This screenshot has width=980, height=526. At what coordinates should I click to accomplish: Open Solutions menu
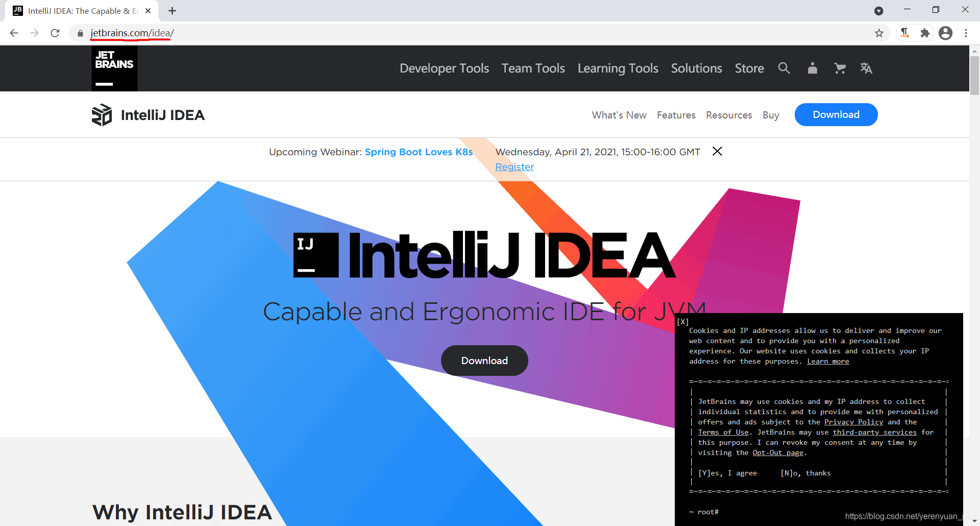click(696, 68)
